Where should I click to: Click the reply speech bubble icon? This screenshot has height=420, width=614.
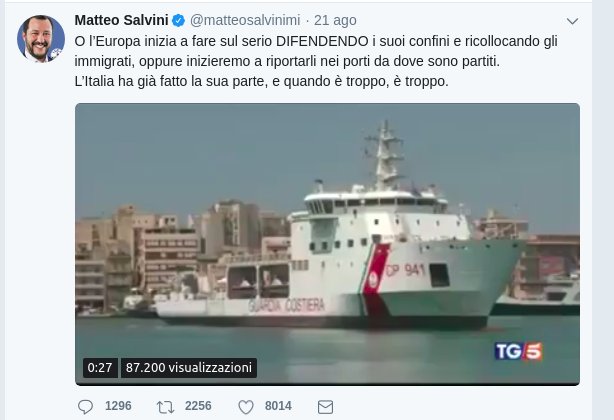tap(85, 407)
